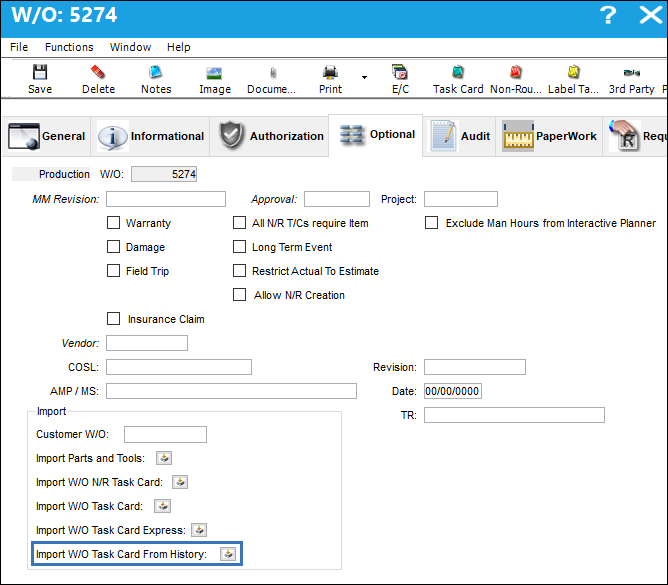
Task: Click the Approval input field
Action: (337, 199)
